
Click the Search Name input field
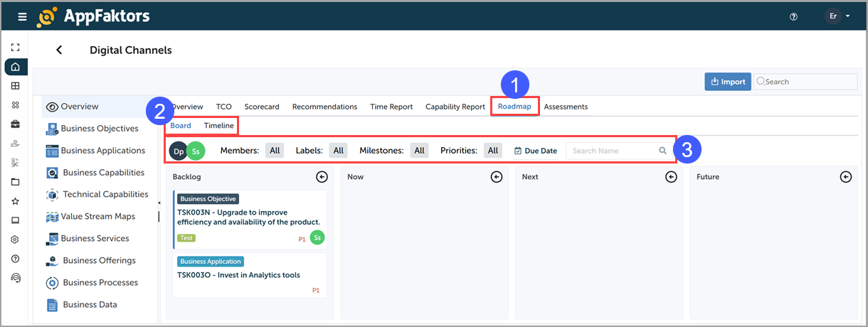pos(613,151)
